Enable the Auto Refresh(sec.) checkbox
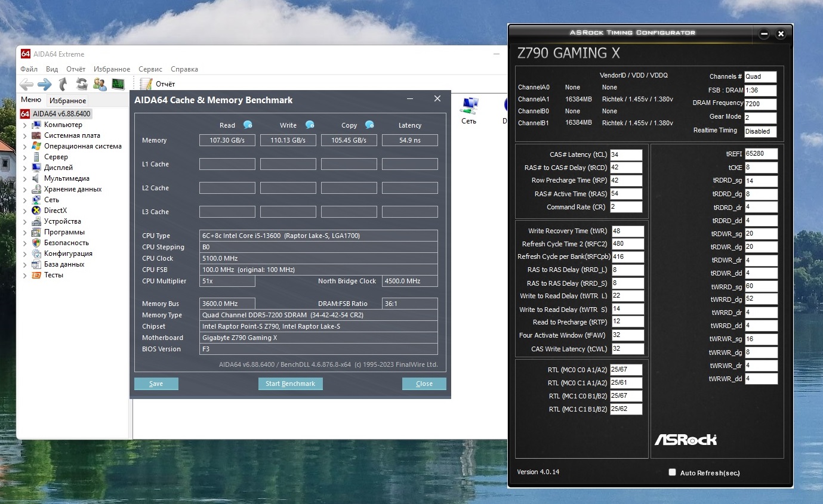This screenshot has width=823, height=504. 673,472
